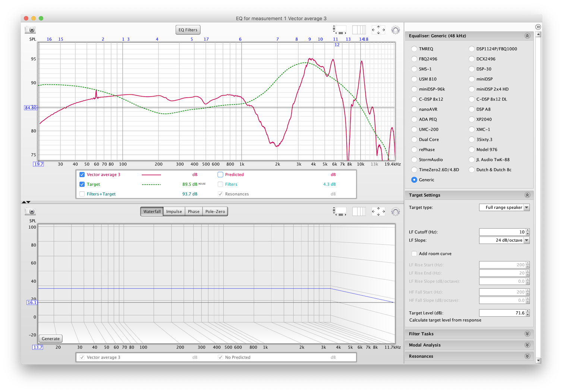Step the Target Level value
This screenshot has width=563, height=392.
coord(528,313)
